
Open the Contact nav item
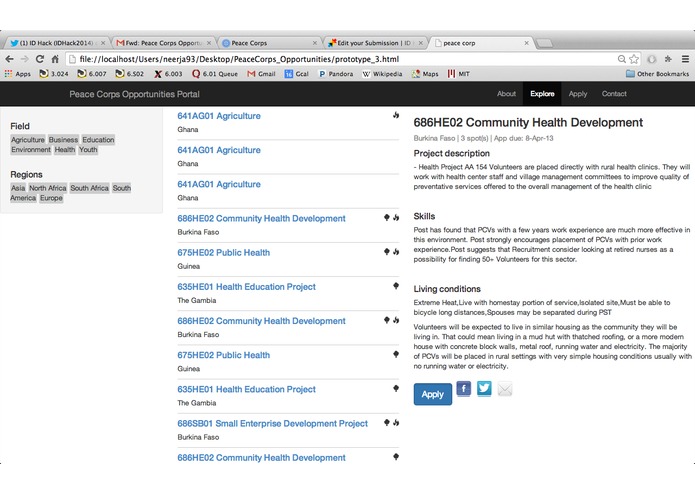pyautogui.click(x=614, y=93)
